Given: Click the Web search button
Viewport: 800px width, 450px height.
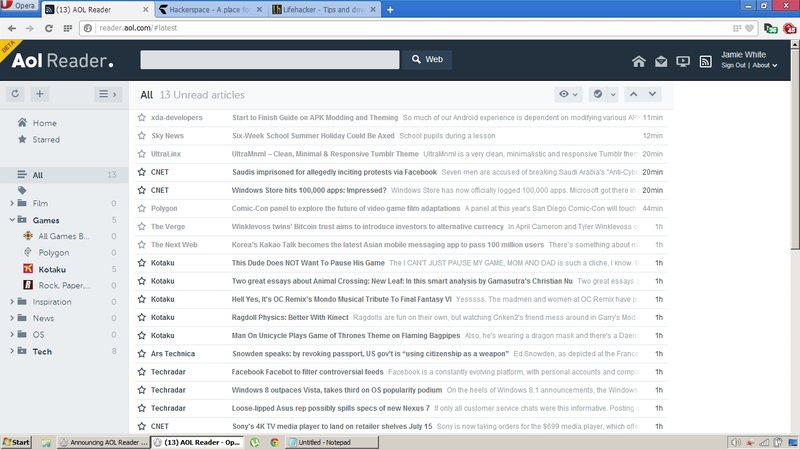Looking at the screenshot, I should point(427,59).
